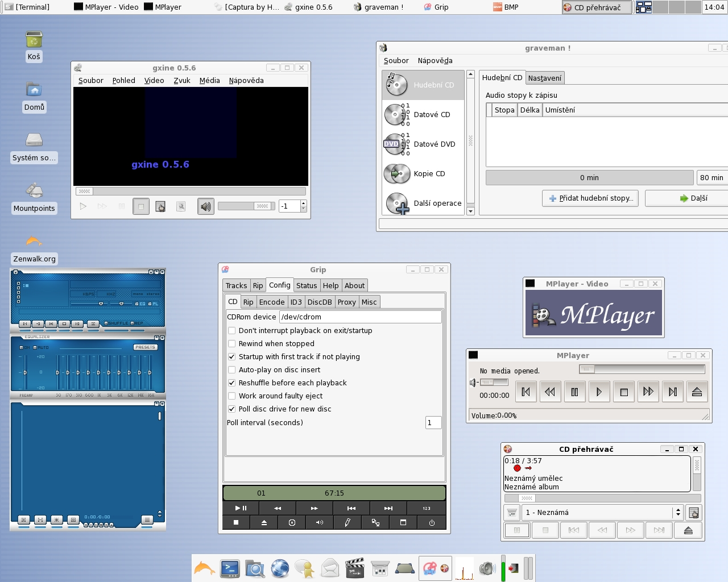Click MPlayer's stop button
Screen dimensions: 728x582
(x=623, y=392)
